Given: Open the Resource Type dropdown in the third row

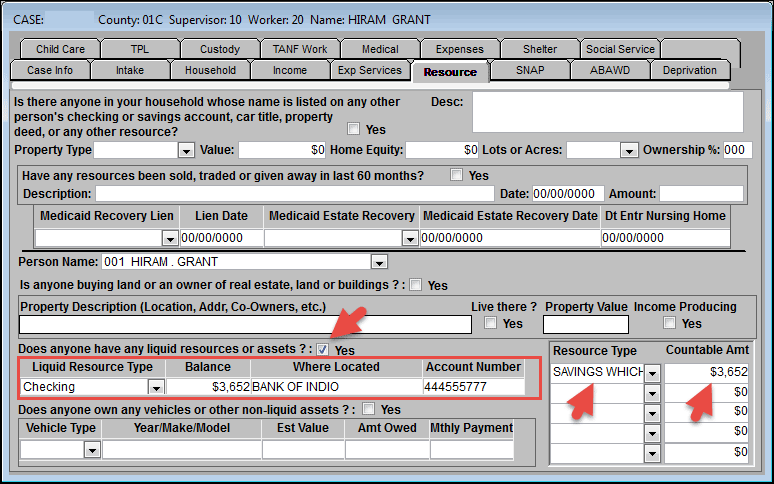Looking at the screenshot, I should (x=652, y=413).
